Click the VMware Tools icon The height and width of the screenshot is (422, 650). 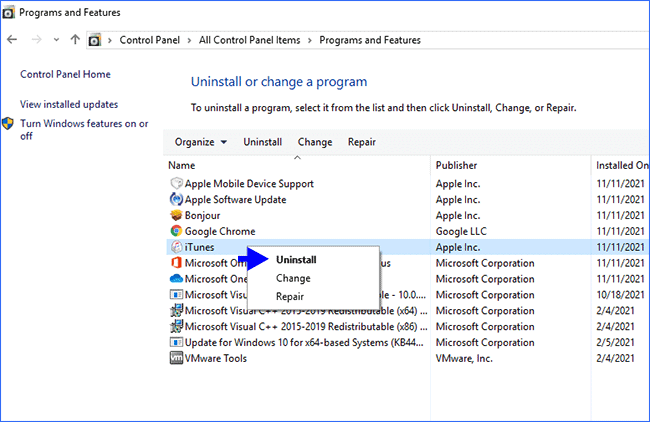(177, 358)
